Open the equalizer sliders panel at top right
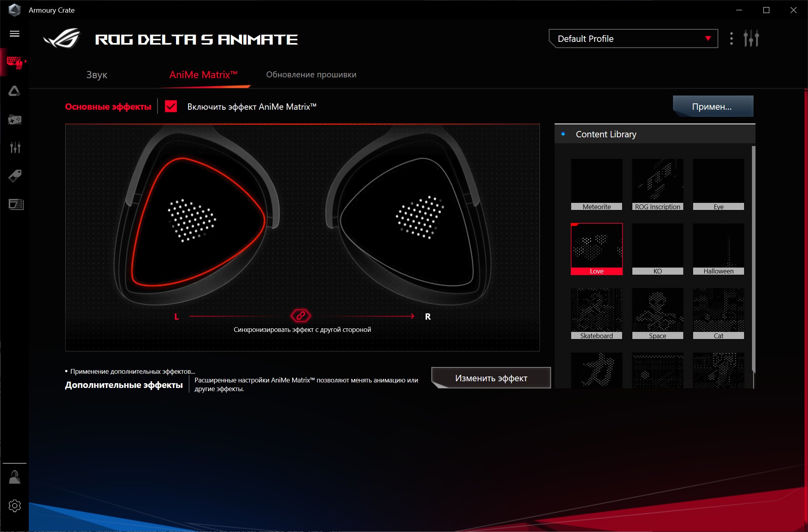Screen dimensions: 808x532 click(x=751, y=39)
